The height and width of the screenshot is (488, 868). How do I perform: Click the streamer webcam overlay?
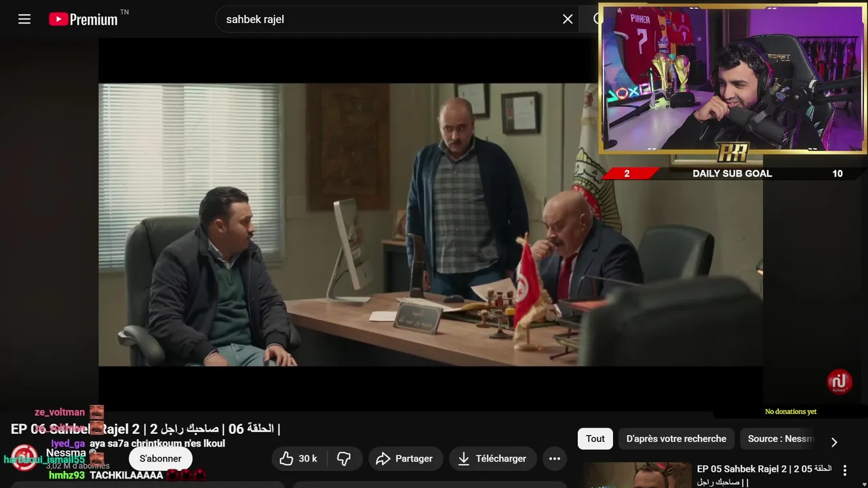click(732, 79)
